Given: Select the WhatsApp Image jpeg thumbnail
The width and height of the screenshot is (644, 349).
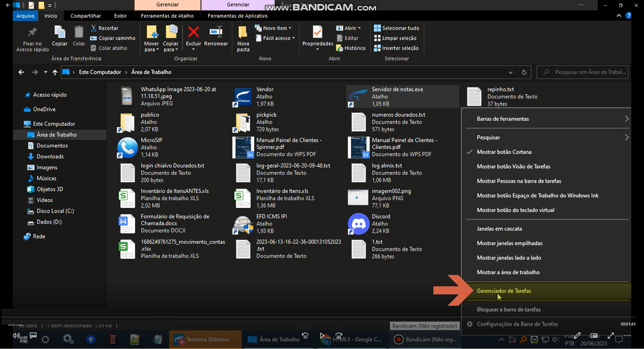Looking at the screenshot, I should [127, 96].
